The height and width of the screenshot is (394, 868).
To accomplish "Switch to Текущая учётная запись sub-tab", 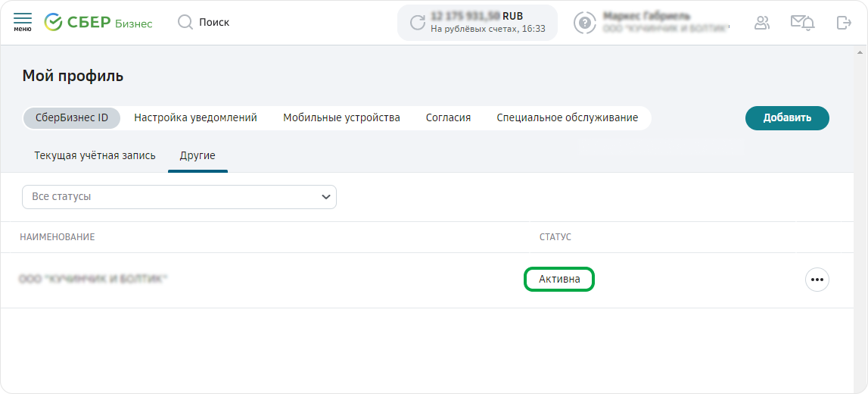I will point(95,156).
